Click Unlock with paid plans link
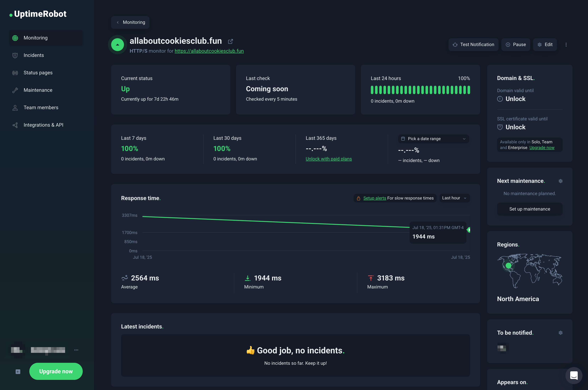The image size is (588, 390). (x=329, y=159)
